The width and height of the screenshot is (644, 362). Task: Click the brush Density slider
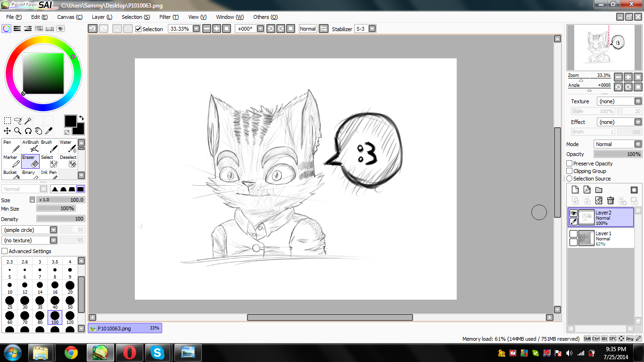click(x=60, y=219)
